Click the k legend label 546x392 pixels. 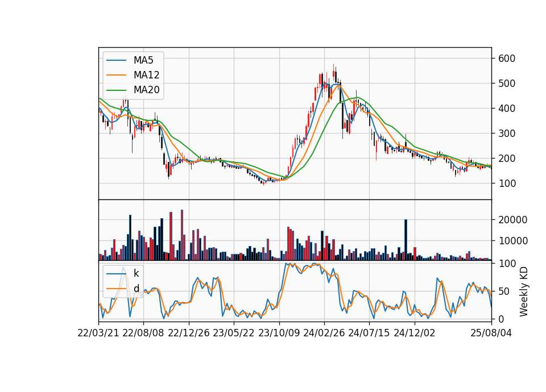[x=136, y=273]
